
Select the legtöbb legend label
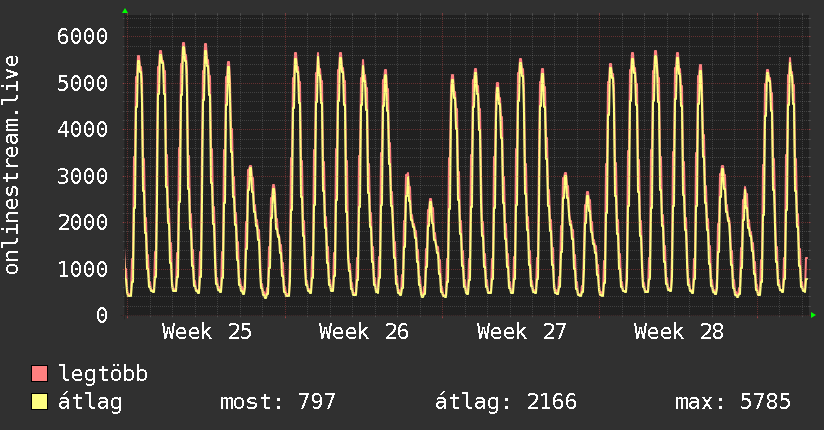click(x=103, y=374)
